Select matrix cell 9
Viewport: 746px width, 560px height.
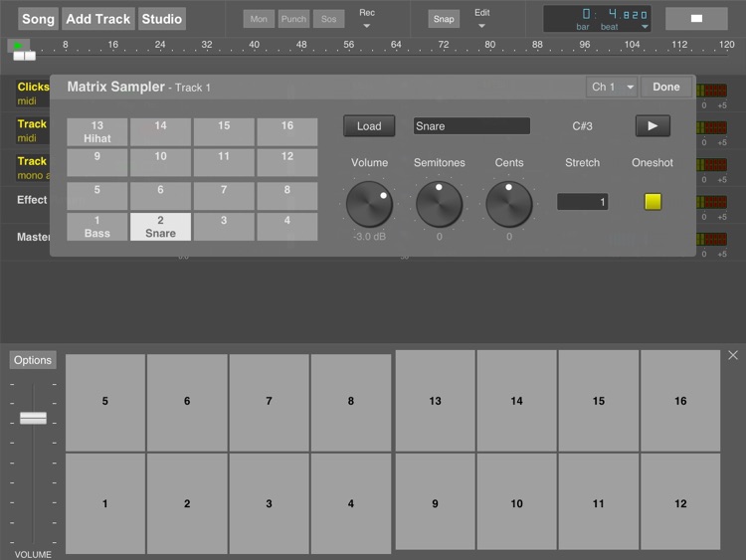[x=97, y=162]
